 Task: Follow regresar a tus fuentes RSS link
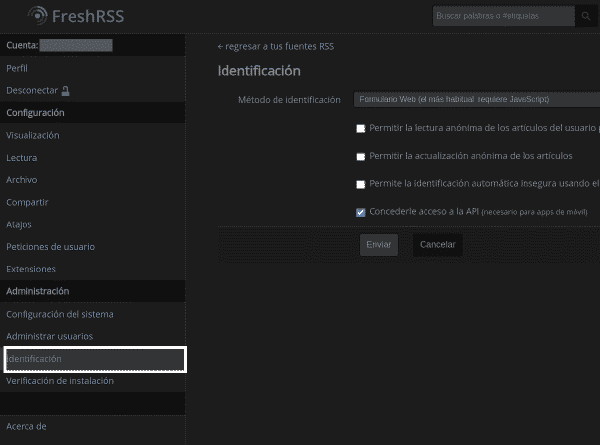click(276, 47)
